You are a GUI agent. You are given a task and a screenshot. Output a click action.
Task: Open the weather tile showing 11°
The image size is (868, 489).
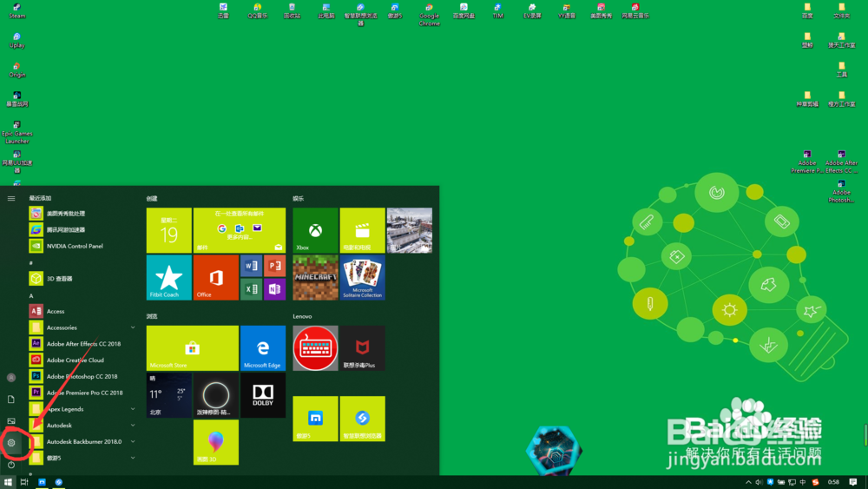(x=169, y=395)
